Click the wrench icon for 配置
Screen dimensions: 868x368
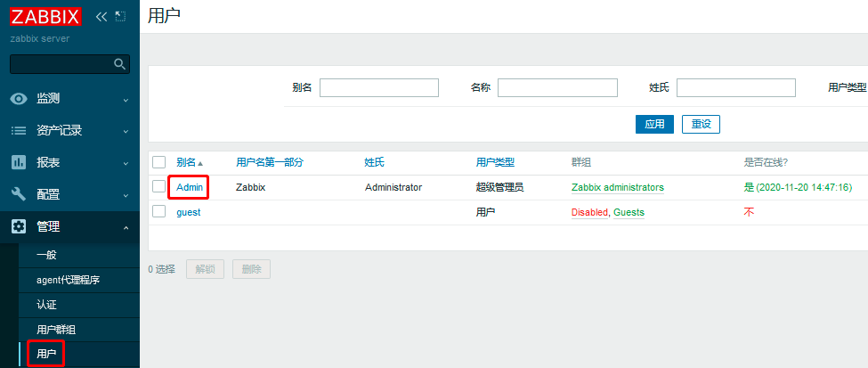20,194
